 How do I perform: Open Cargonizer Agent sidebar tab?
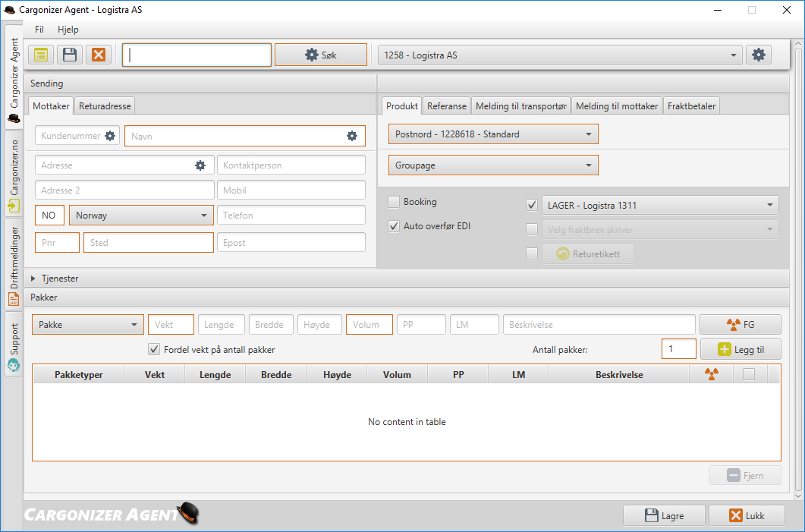[14, 78]
